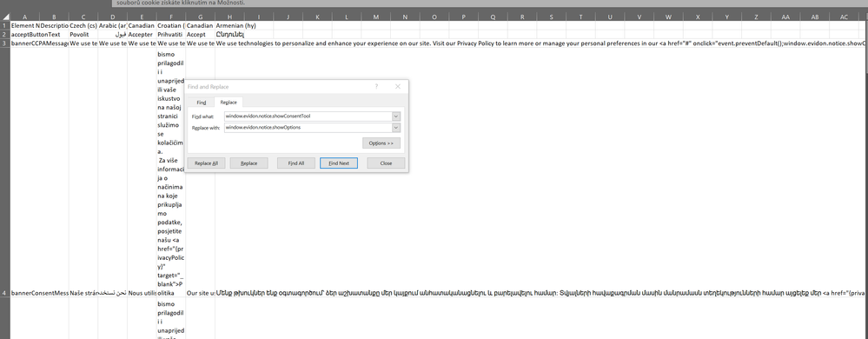Select the 'Naše strán' cell
Viewport: 868px width, 339px height.
click(83, 292)
